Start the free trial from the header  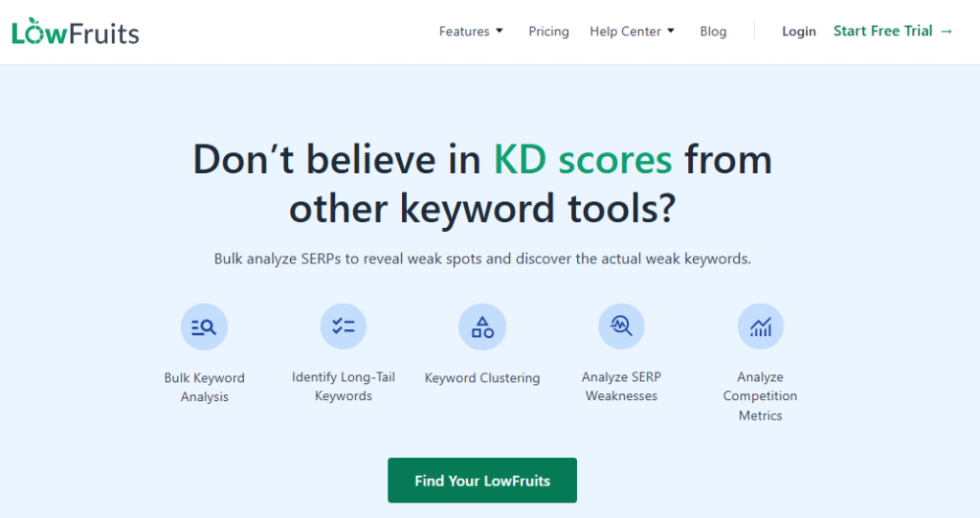click(882, 31)
